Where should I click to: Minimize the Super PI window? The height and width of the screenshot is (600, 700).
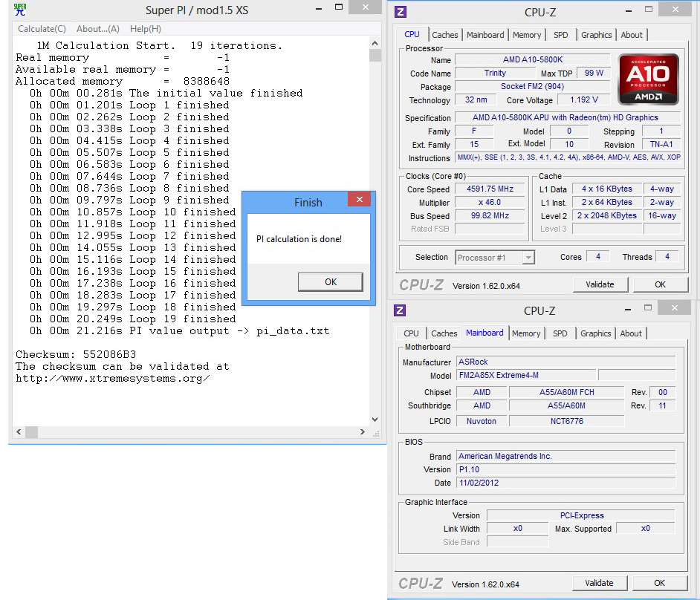pyautogui.click(x=319, y=9)
